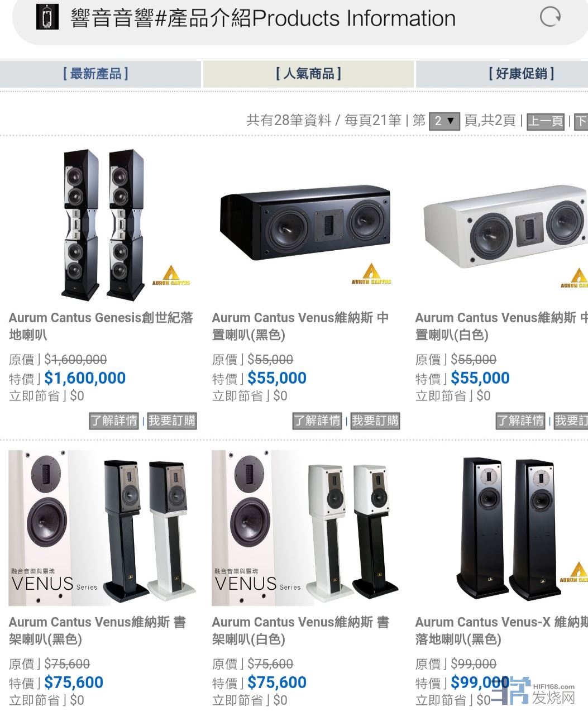Screen dimensions: 588x716
Task: Open Aurum Cantus Genesis創世紀落地喇叭 title link
Action: pos(101,326)
